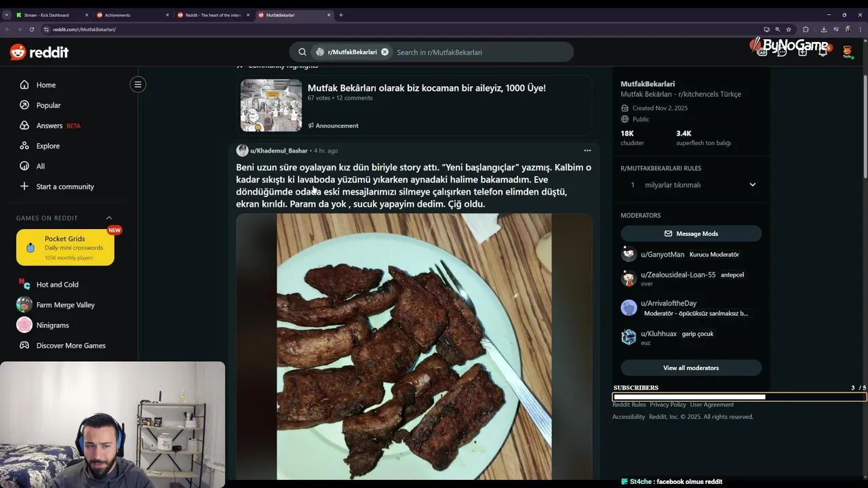Click the Created Nov 2, 2025 text

pos(660,108)
